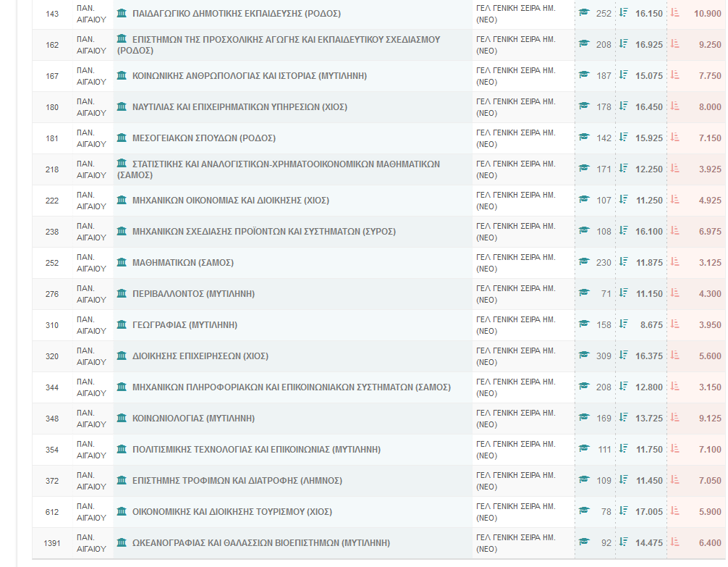Open ΜΗΧΑΝΙΚΩΝ ΠΛΗΡΟΦΟΡΙΑΚΩΝ ΚΑΙ ΕΠΙΚΟΙΝΩΝΙΑΚΩΝ ΣΥΣΤΗΜΑΤΩΝ (ΣΑΜΟΣ)
This screenshot has width=728, height=567.
[292, 387]
